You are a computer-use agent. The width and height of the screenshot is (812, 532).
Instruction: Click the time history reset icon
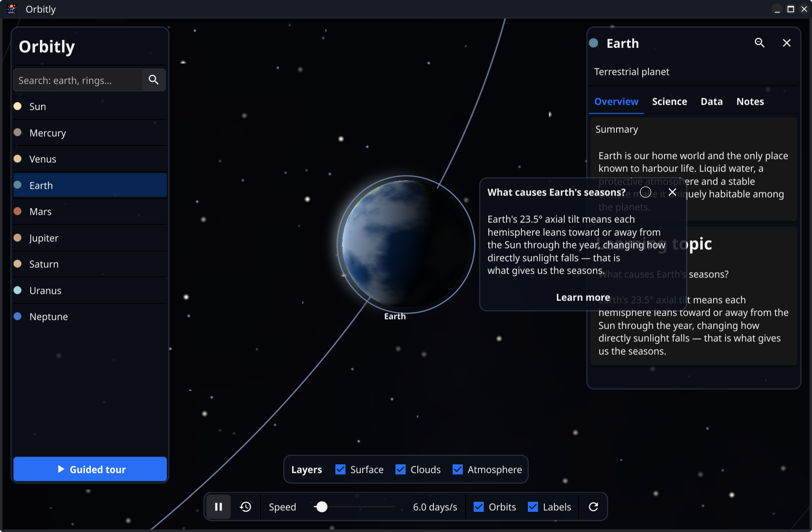click(x=245, y=507)
